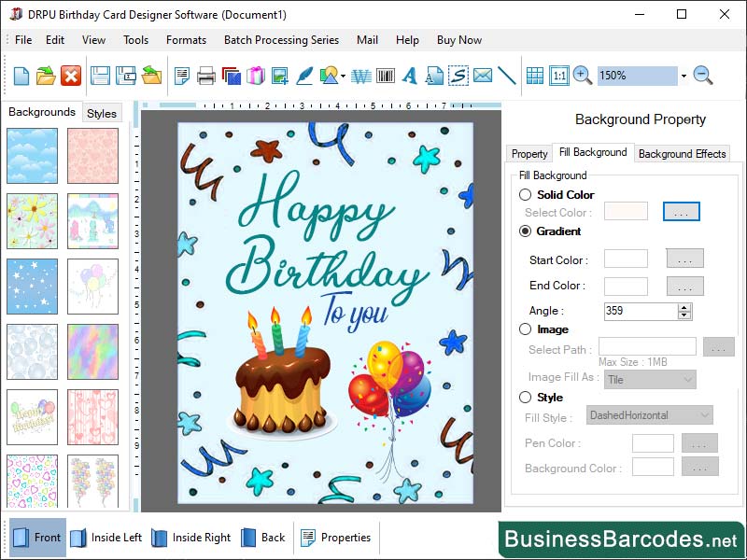The width and height of the screenshot is (747, 560).
Task: Open Start Color picker with ellipsis button
Action: click(684, 259)
